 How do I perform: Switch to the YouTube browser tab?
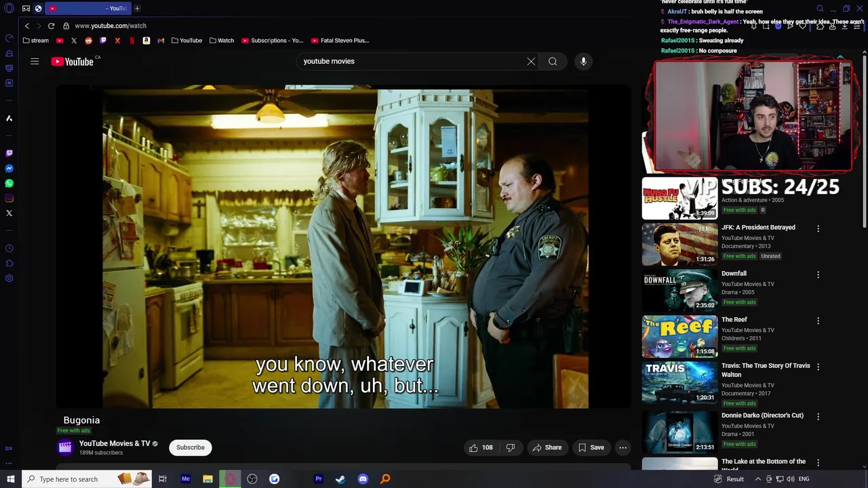(x=88, y=9)
